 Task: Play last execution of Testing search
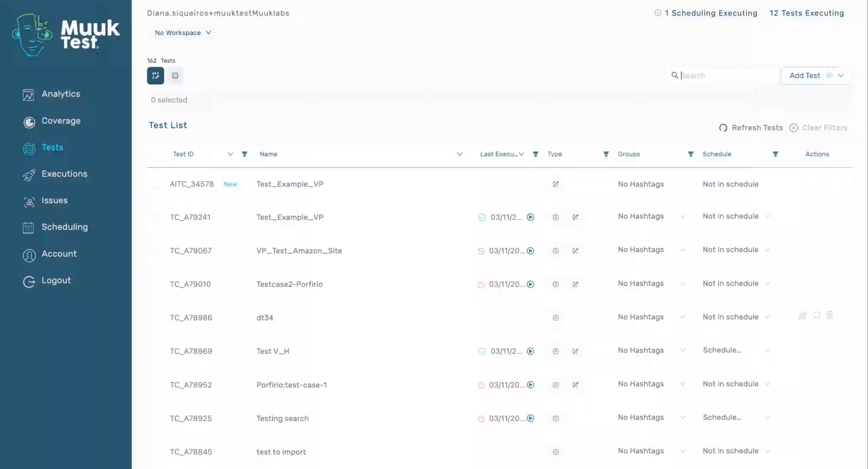[x=530, y=419]
